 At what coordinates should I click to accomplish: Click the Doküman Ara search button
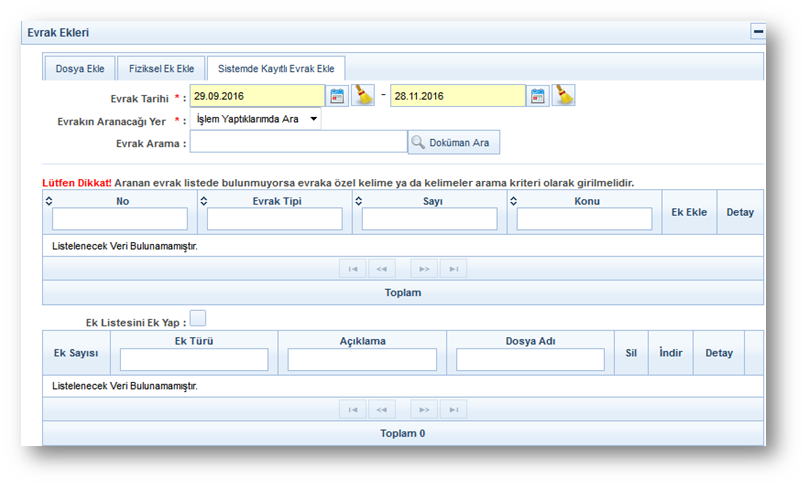(x=454, y=143)
